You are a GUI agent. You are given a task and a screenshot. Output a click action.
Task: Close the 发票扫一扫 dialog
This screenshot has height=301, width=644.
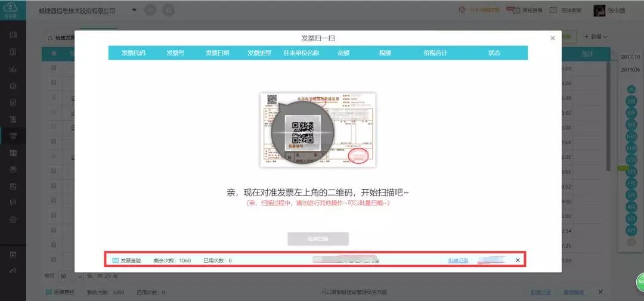[x=552, y=38]
